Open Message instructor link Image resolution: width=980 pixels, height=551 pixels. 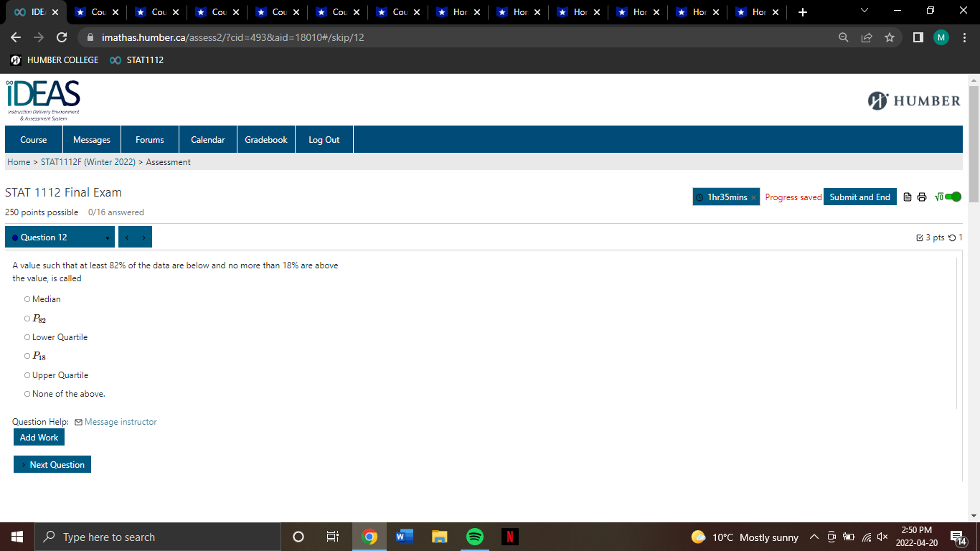tap(120, 421)
